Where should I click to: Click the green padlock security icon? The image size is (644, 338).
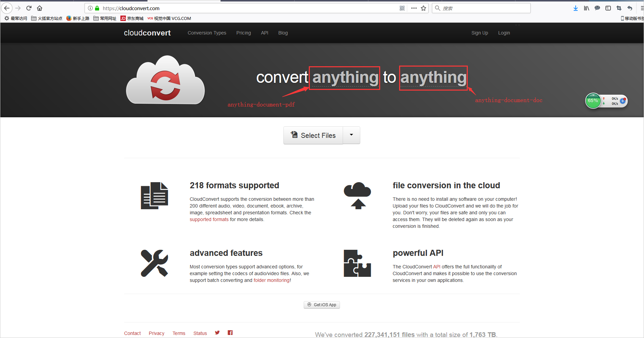point(97,8)
